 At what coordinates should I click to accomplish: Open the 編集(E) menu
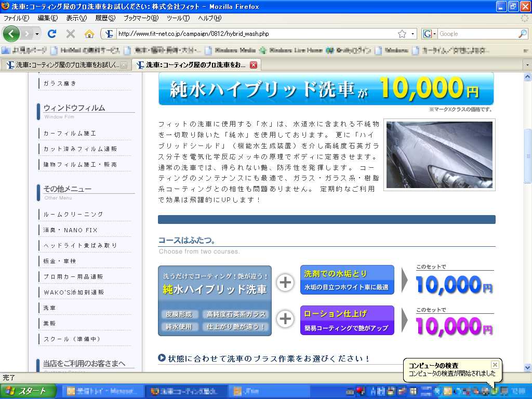(x=47, y=18)
